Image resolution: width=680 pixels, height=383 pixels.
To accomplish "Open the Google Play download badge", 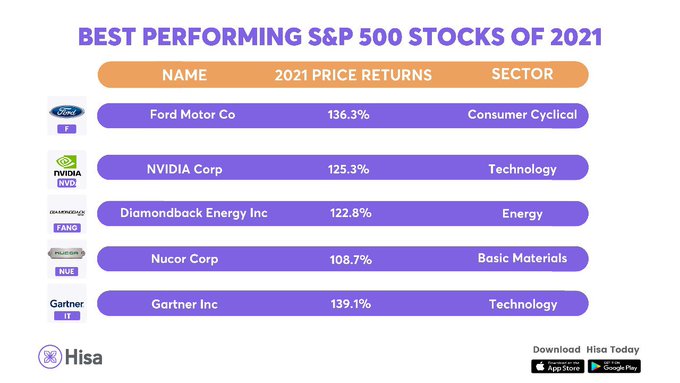I will pos(614,367).
